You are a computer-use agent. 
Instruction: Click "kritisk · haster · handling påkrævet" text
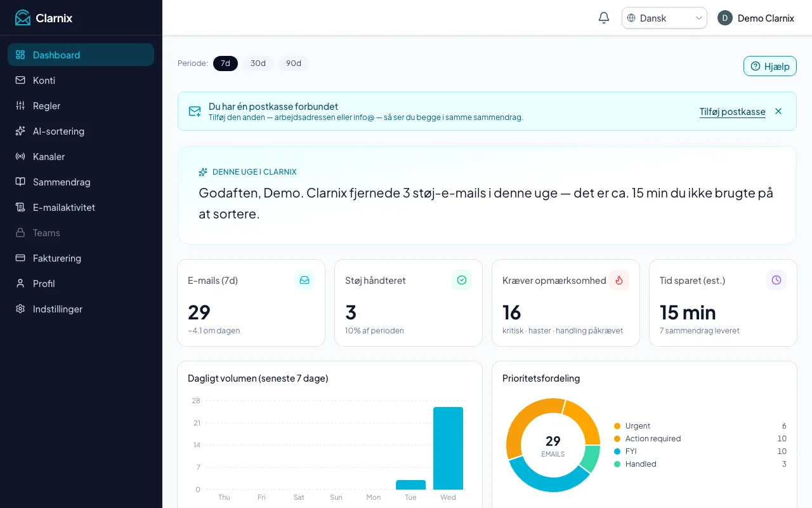pyautogui.click(x=563, y=331)
